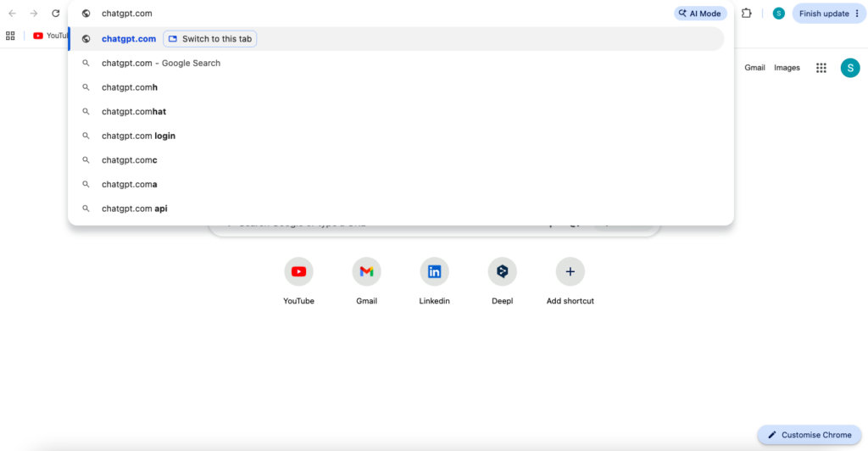Screen dimensions: 868x451
Task: Click the three-dot menu beside Finish update
Action: [x=857, y=14]
